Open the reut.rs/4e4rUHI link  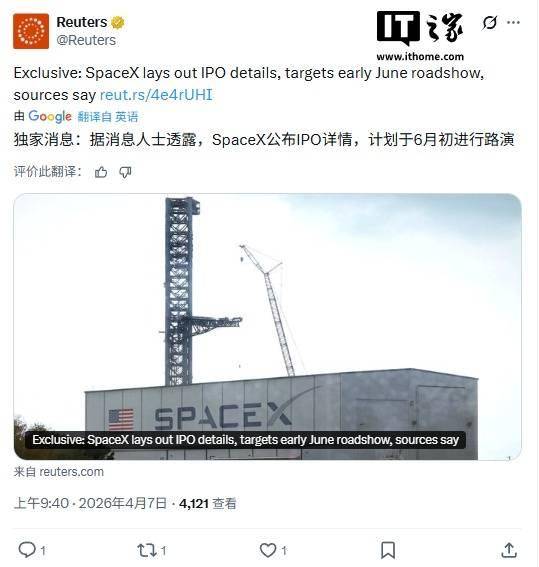pos(156,95)
